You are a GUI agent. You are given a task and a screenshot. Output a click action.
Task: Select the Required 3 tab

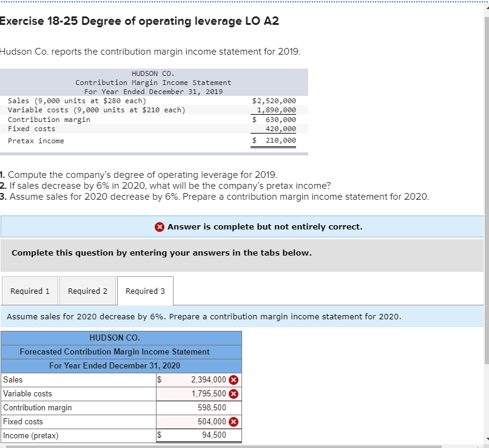(x=145, y=290)
